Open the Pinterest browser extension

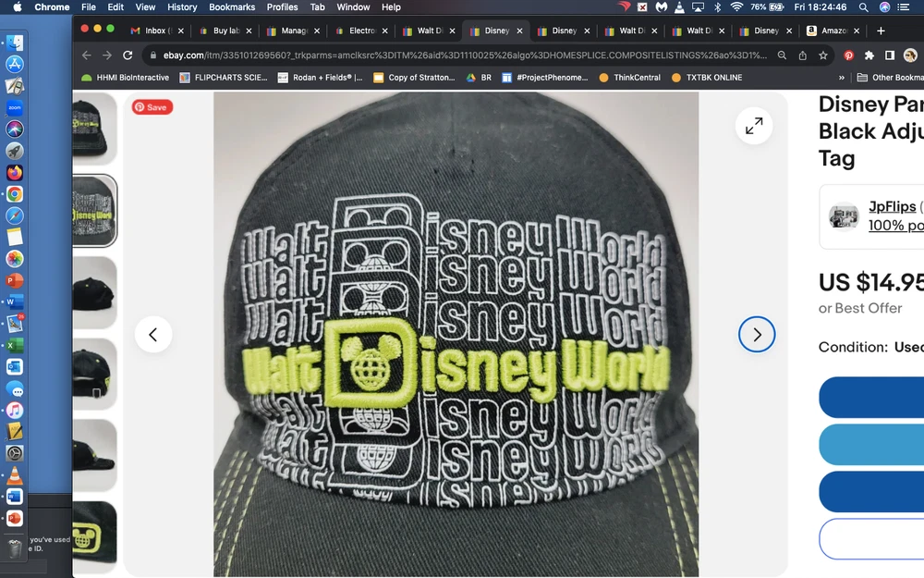click(848, 55)
